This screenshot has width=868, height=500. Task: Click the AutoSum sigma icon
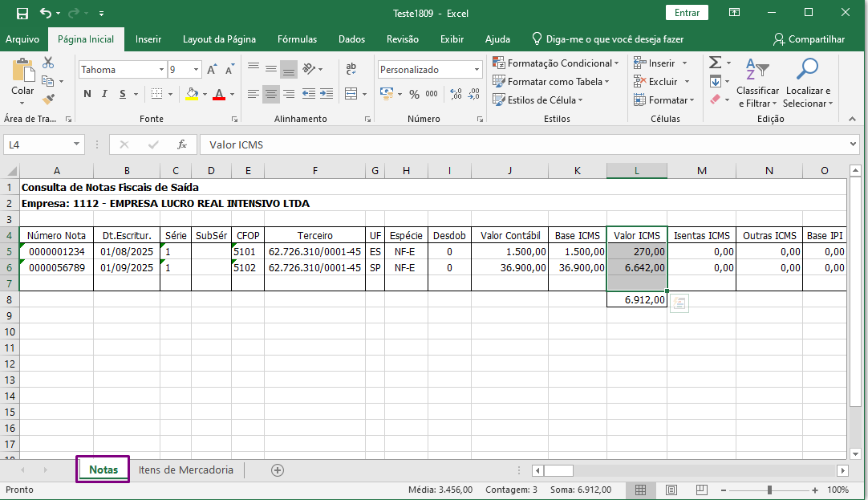click(x=714, y=63)
